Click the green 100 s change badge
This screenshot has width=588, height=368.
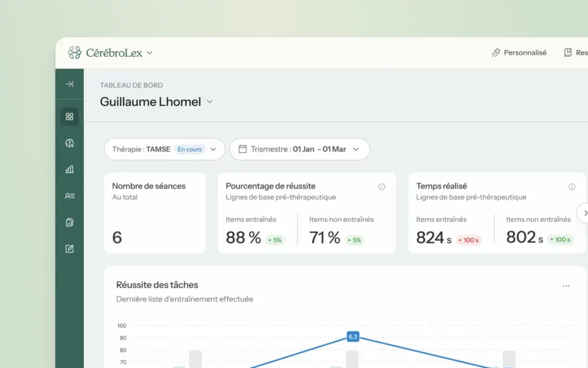tap(560, 239)
